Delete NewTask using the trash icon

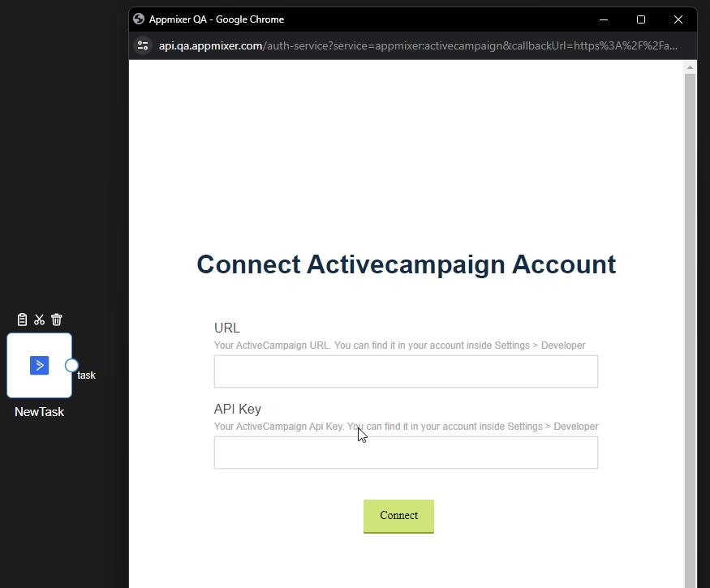coord(56,319)
